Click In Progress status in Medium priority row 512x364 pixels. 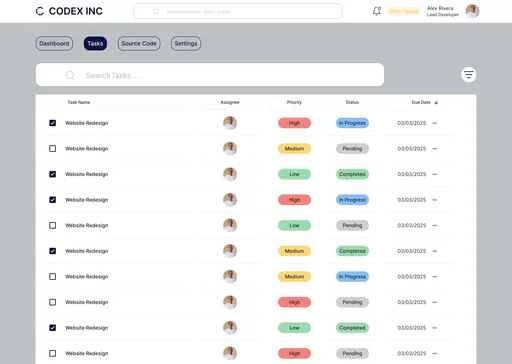coord(352,276)
